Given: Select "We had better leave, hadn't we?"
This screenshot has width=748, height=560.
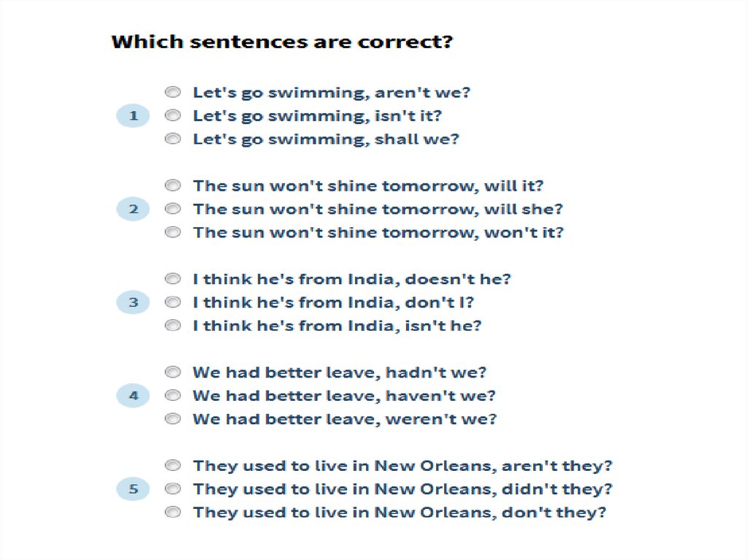Looking at the screenshot, I should coord(172,372).
